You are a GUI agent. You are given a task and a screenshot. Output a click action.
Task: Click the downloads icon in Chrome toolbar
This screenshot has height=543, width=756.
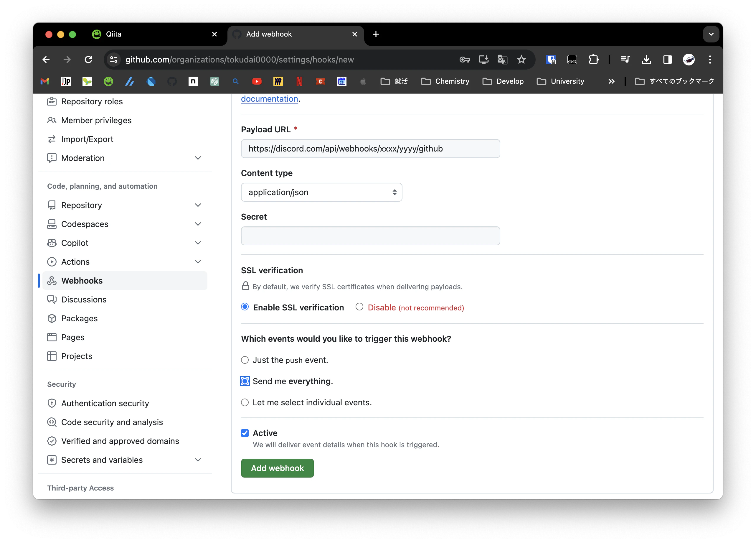(646, 60)
